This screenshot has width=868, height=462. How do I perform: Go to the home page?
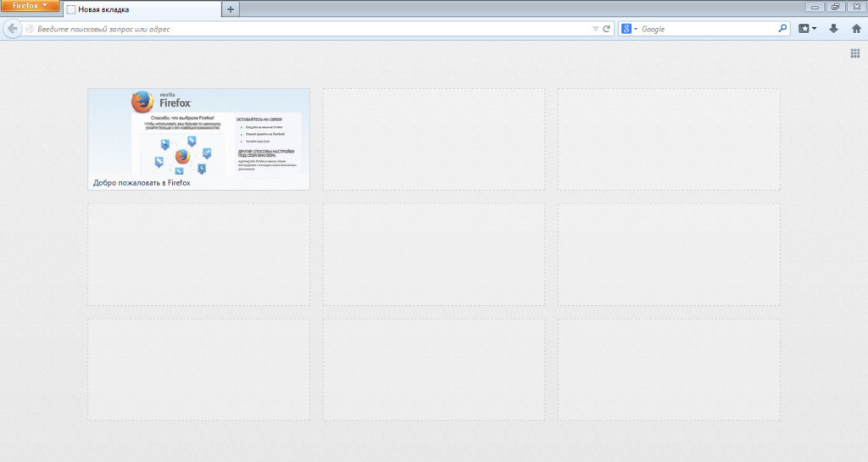[856, 29]
